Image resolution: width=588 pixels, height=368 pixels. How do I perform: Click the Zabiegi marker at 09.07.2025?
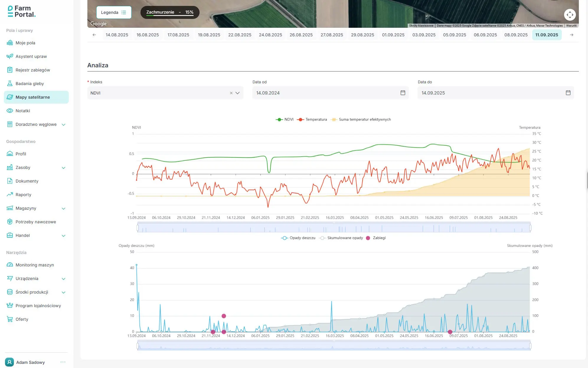pos(450,332)
